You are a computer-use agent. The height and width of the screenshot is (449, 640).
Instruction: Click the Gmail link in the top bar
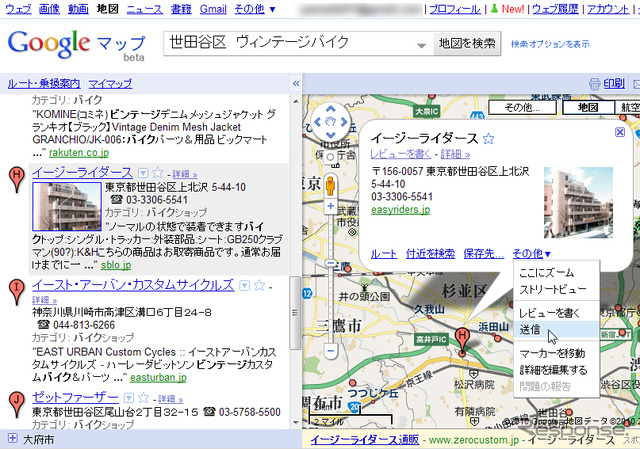click(213, 9)
